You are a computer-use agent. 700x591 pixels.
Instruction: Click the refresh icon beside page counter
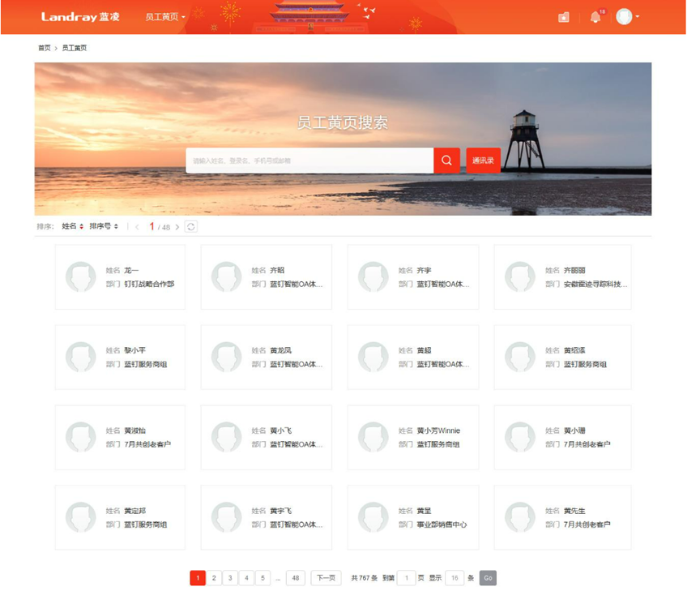coord(191,227)
